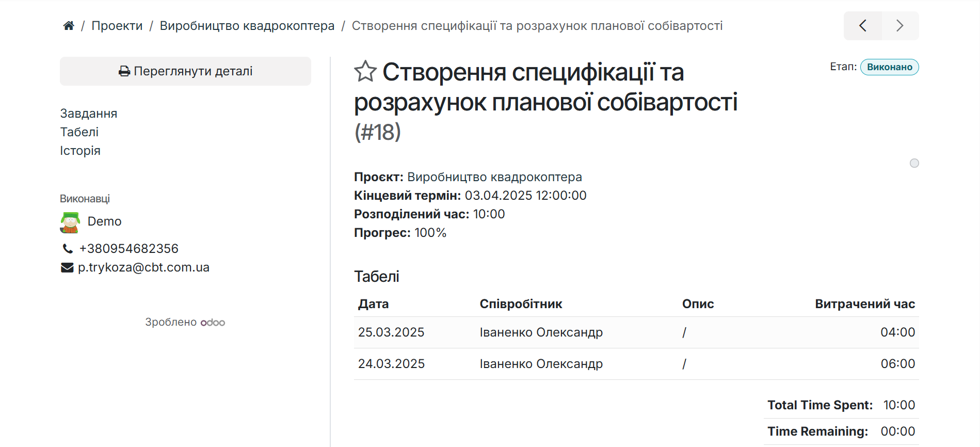Jump to Табелі section in sidebar
The image size is (980, 447).
point(79,132)
